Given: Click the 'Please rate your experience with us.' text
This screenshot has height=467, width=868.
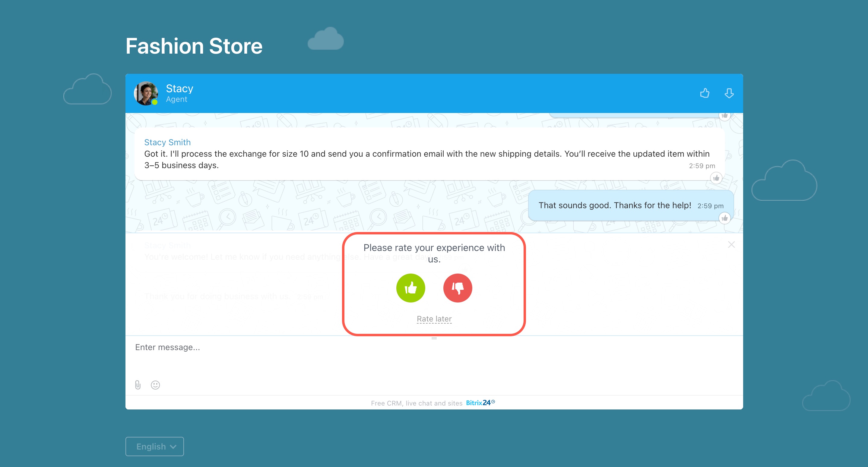Looking at the screenshot, I should point(434,253).
